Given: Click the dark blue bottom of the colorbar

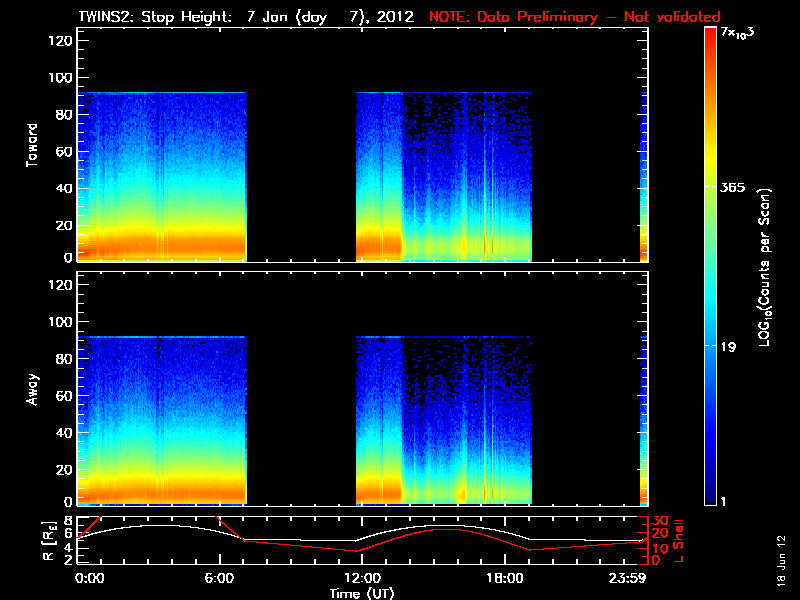Looking at the screenshot, I should 710,498.
